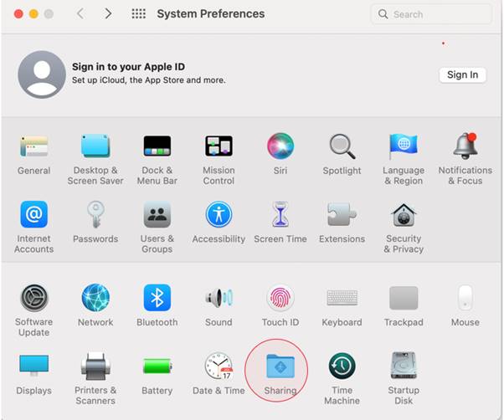Go back with the left arrow
Screen dimensions: 504x420
point(80,13)
